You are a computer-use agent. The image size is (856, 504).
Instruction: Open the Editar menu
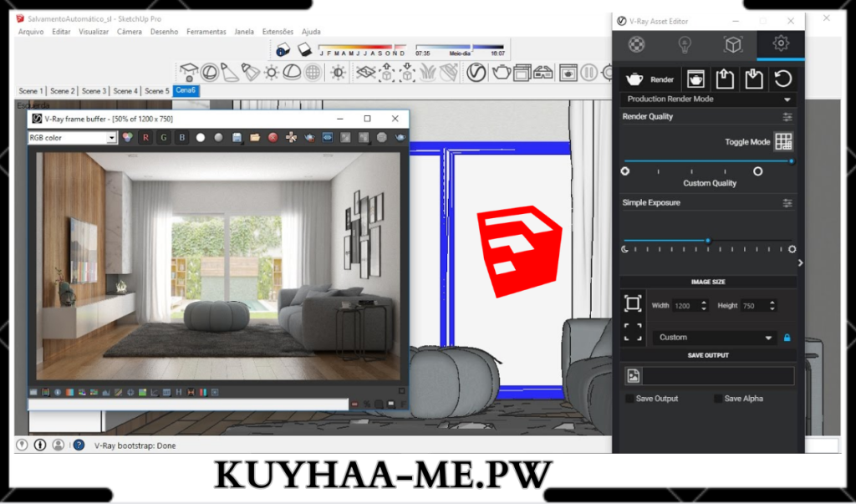pyautogui.click(x=61, y=32)
